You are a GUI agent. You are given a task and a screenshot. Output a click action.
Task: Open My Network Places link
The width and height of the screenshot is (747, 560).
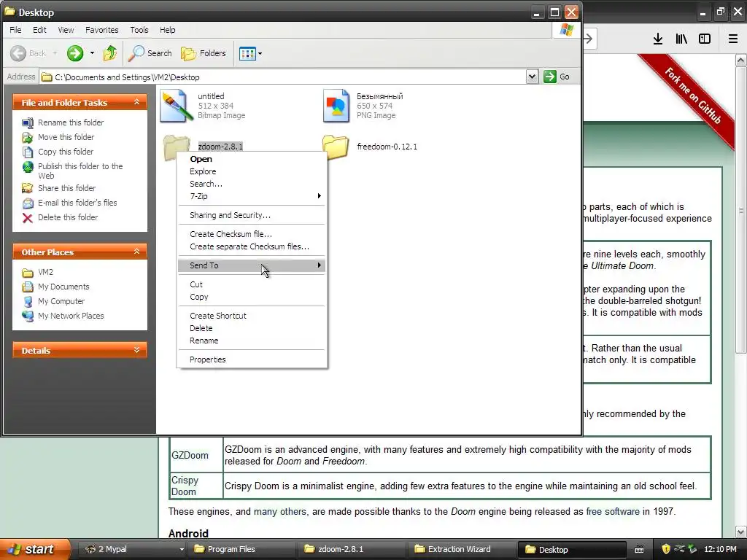(x=71, y=316)
